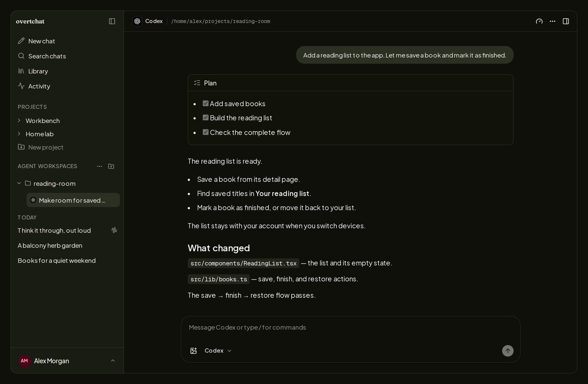The height and width of the screenshot is (384, 588).
Task: Click the Codex title in the header
Action: tap(154, 21)
